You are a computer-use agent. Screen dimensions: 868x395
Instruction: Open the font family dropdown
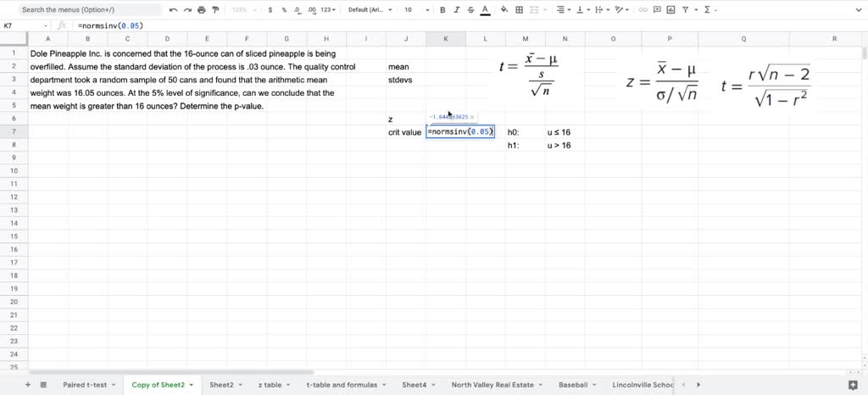[x=370, y=10]
